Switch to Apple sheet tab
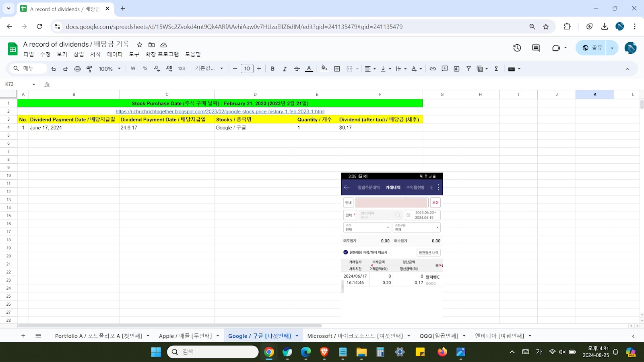This screenshot has height=362, width=644. tap(185, 336)
